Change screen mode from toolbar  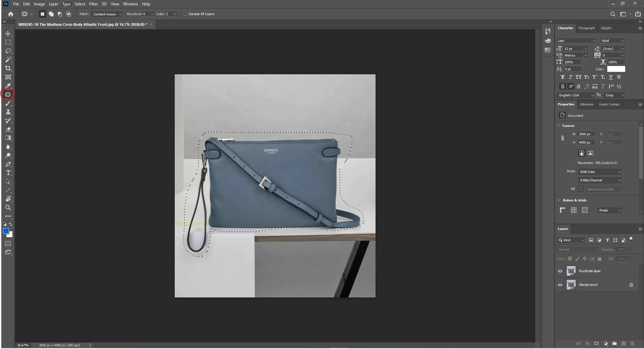point(8,252)
